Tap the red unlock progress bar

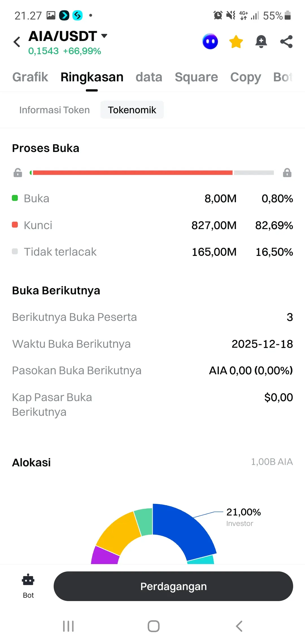click(x=133, y=173)
